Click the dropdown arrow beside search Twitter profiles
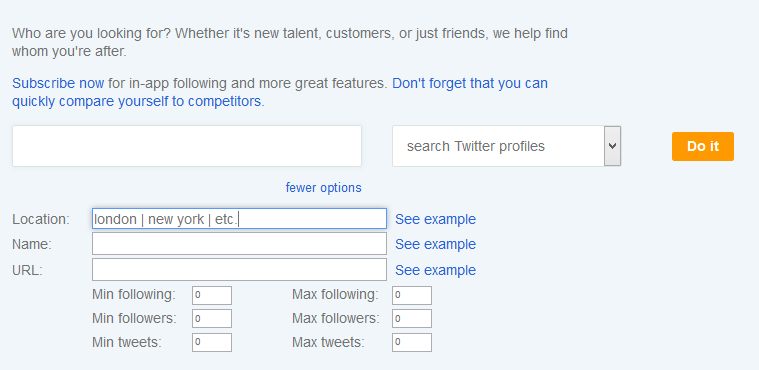This screenshot has width=759, height=370. (x=612, y=146)
